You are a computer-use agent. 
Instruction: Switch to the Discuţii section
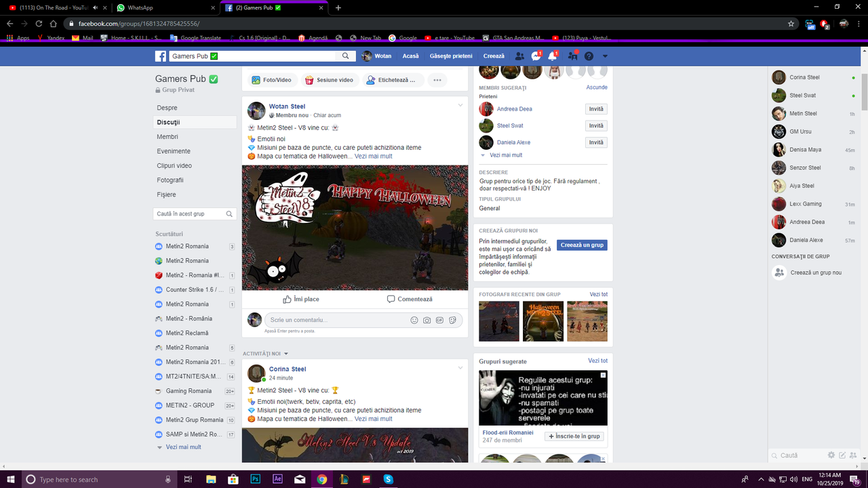(x=170, y=122)
